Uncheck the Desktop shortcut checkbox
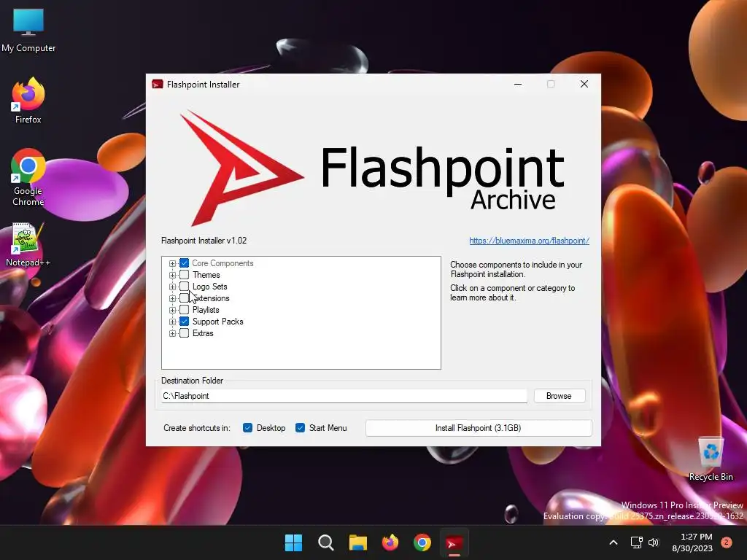 click(x=247, y=427)
